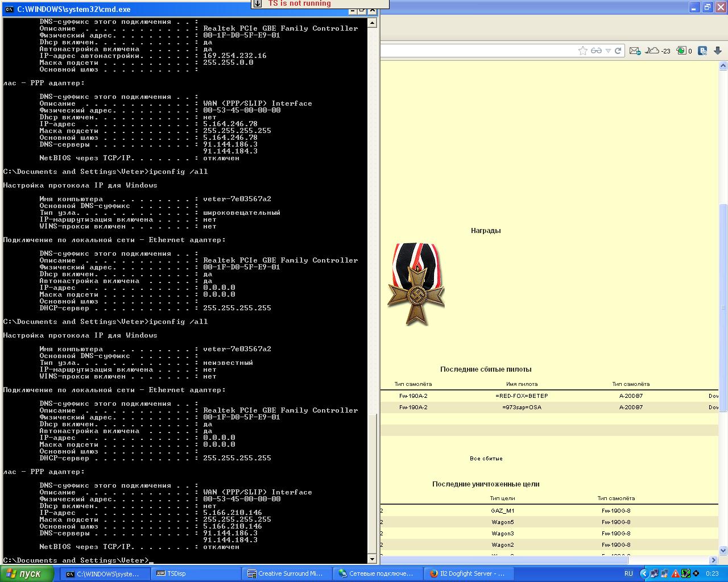Click DNS server 91.144.184.3 at bottom
Image resolution: width=728 pixels, height=582 pixels.
[x=230, y=540]
